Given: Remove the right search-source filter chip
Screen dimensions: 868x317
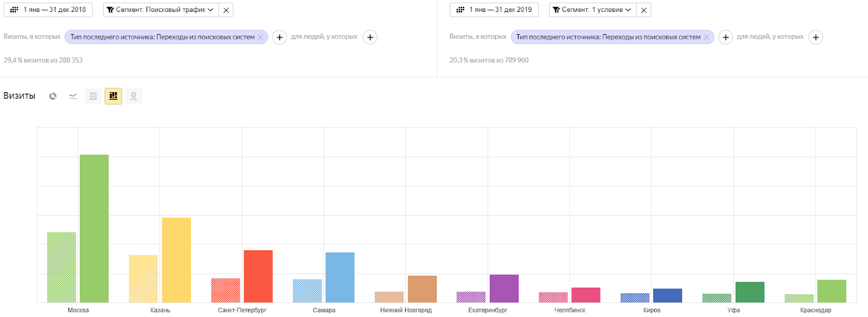Looking at the screenshot, I should click(x=706, y=37).
